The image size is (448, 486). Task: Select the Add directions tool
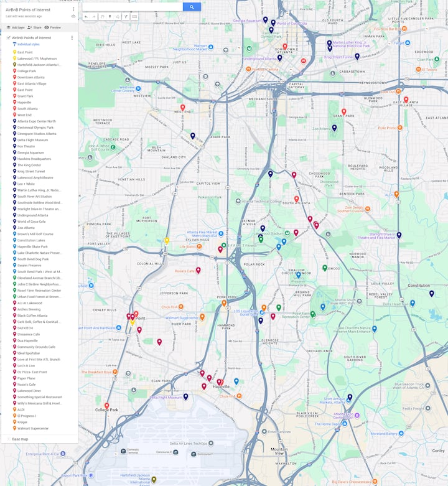(x=126, y=17)
